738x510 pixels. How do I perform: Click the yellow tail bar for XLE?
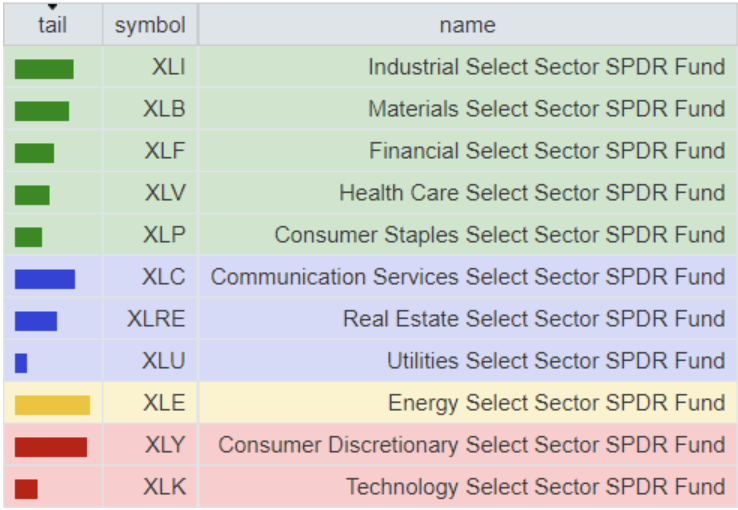pos(52,405)
